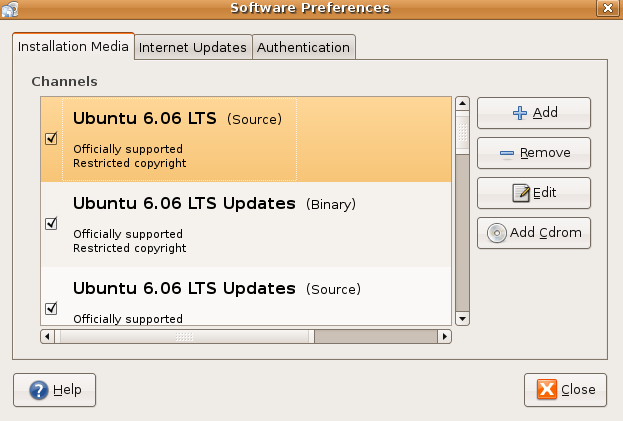Click the minus icon on Remove button
The width and height of the screenshot is (623, 421).
[507, 154]
